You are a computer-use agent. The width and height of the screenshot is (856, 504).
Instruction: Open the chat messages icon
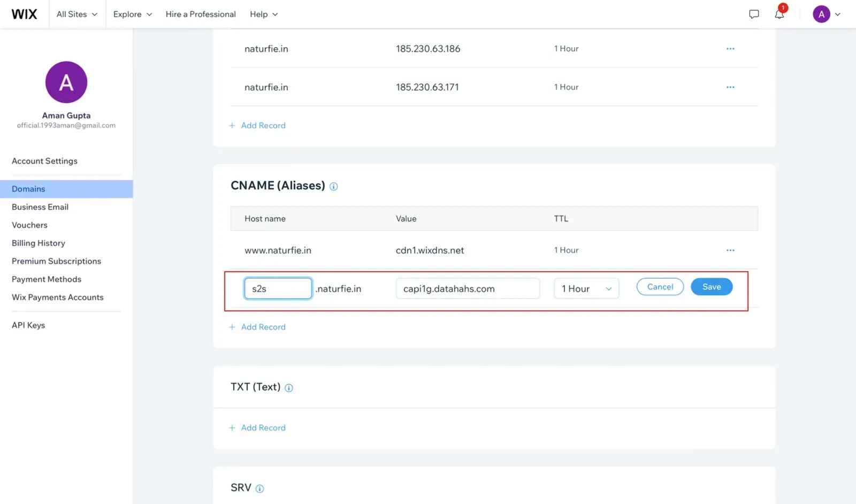pos(754,14)
